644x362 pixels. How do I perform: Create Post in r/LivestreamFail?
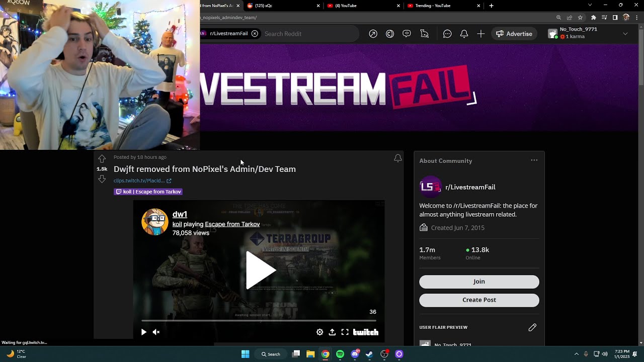point(479,300)
